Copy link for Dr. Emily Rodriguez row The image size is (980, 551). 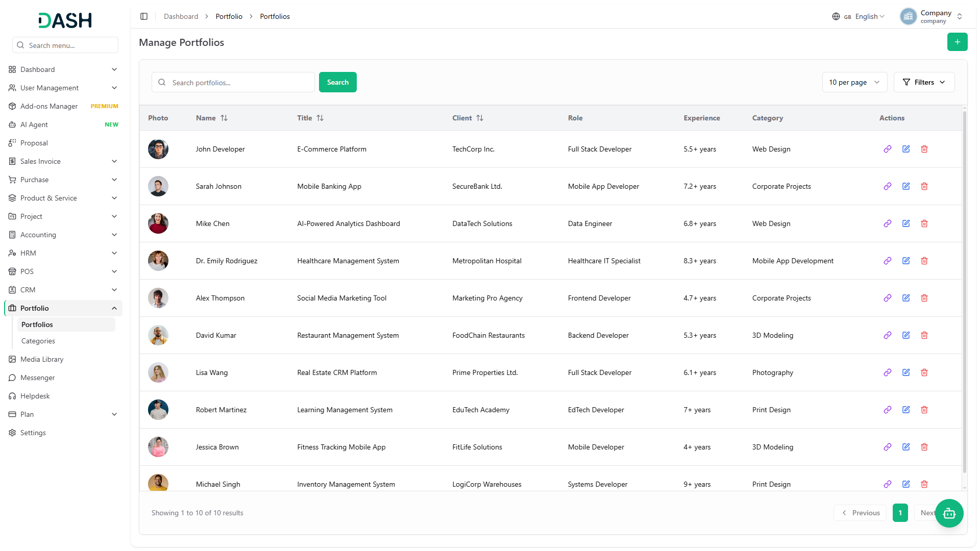(888, 261)
